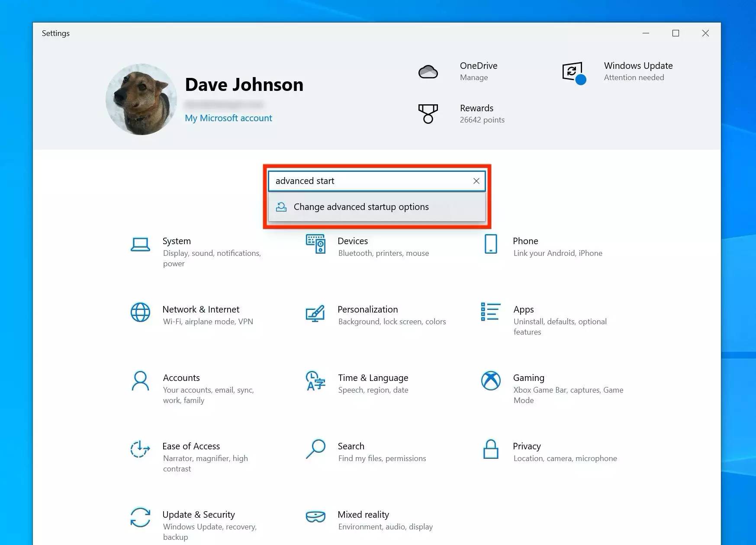
Task: Open the Apps settings category
Action: [x=524, y=310]
